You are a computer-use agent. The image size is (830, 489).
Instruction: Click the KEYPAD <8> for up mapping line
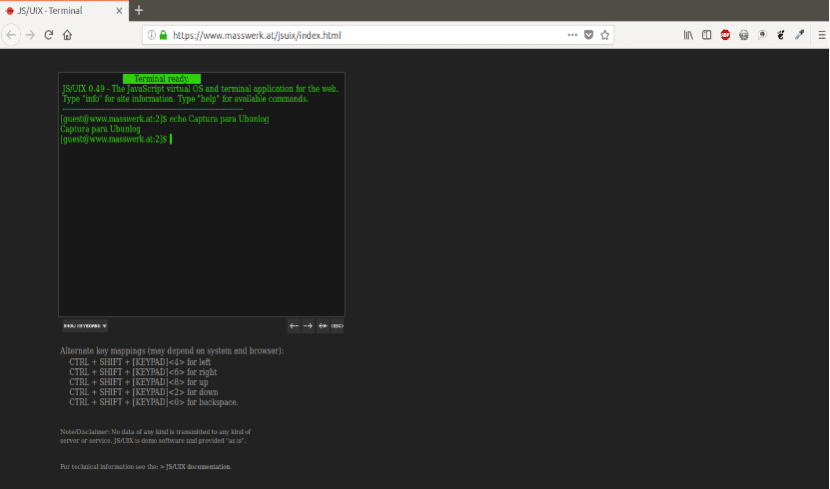(x=139, y=382)
